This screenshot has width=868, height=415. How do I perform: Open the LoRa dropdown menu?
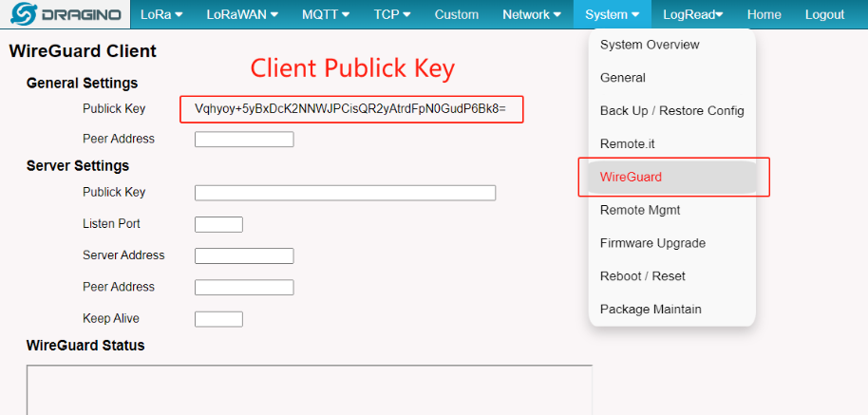(x=161, y=15)
